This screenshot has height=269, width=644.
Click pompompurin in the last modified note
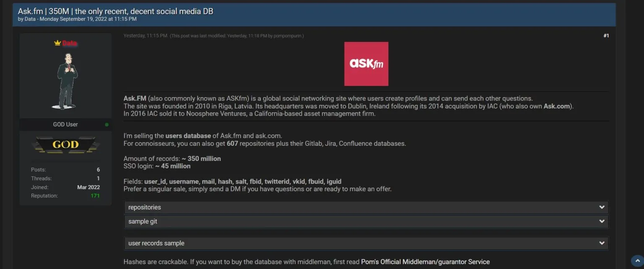coord(288,36)
